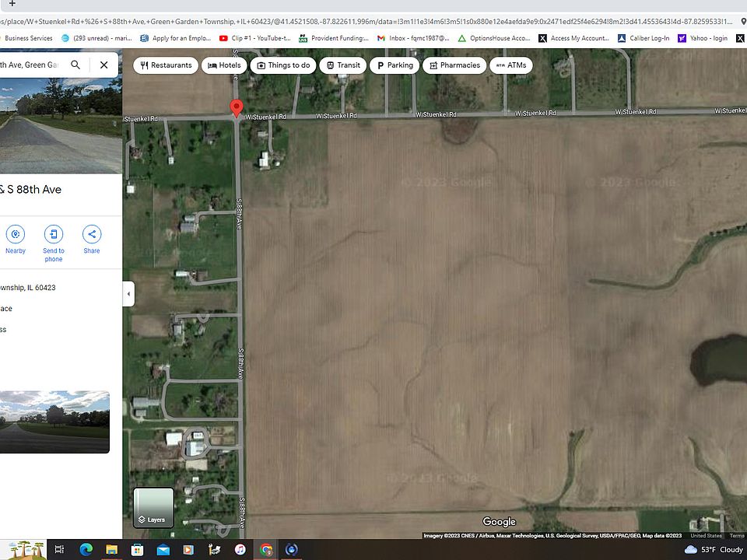
Task: Open Mail app from taskbar
Action: click(x=163, y=550)
